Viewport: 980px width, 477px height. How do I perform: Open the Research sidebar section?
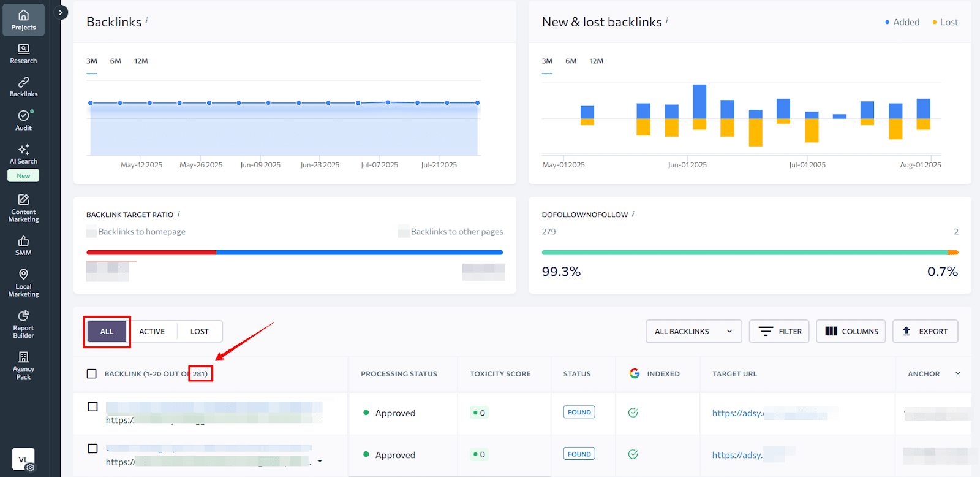(23, 53)
